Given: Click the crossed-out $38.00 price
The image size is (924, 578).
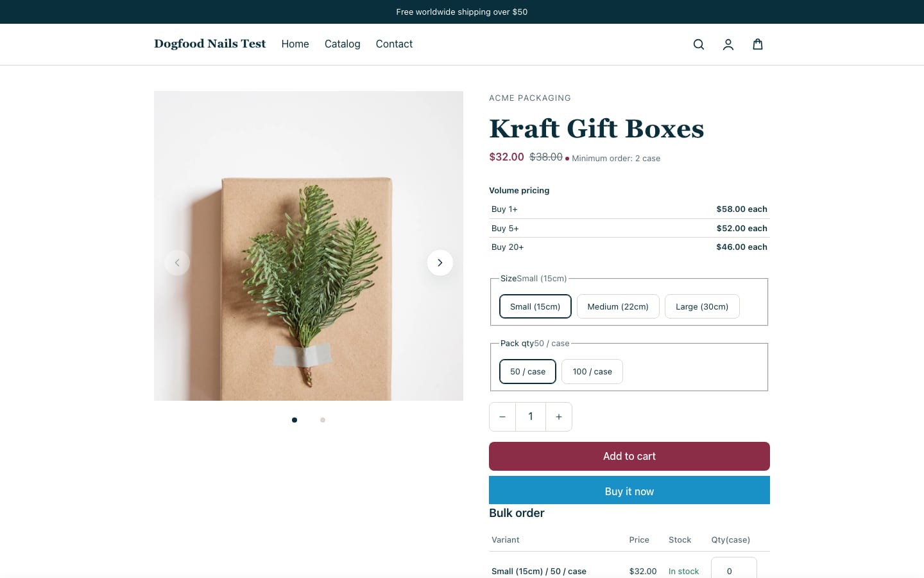Looking at the screenshot, I should coord(546,157).
